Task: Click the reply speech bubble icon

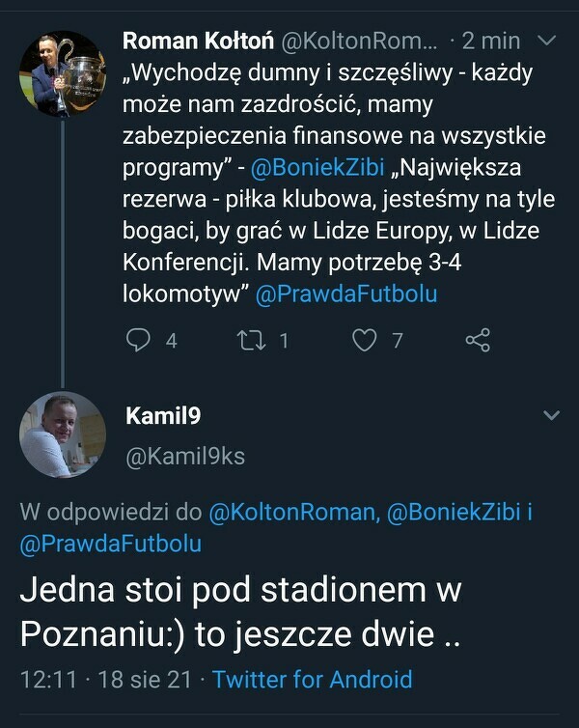Action: 140,340
